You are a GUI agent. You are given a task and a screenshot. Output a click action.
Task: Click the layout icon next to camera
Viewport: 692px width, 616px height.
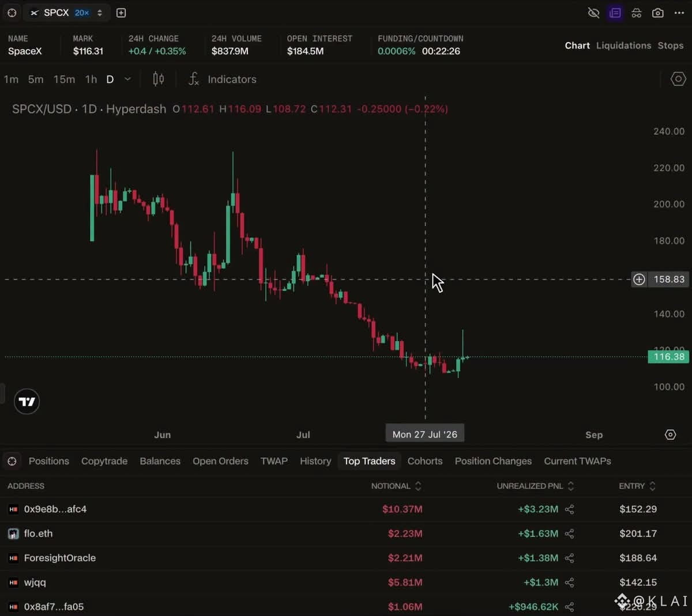click(x=637, y=13)
